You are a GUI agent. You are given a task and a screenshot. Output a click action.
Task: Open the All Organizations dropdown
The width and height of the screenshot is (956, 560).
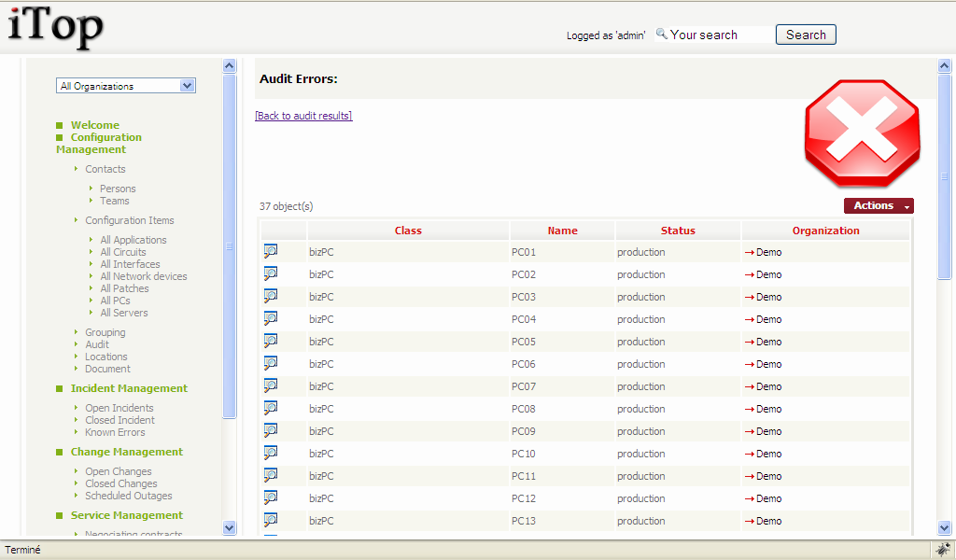[126, 86]
